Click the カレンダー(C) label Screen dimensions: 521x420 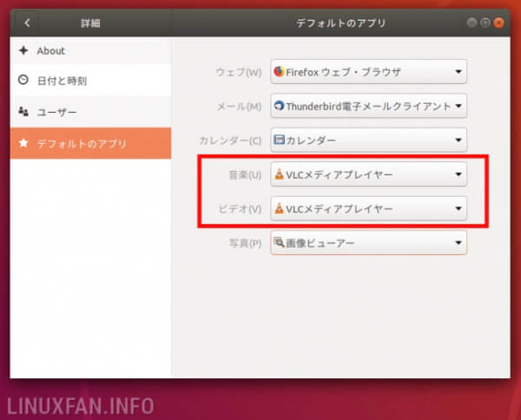(x=230, y=141)
